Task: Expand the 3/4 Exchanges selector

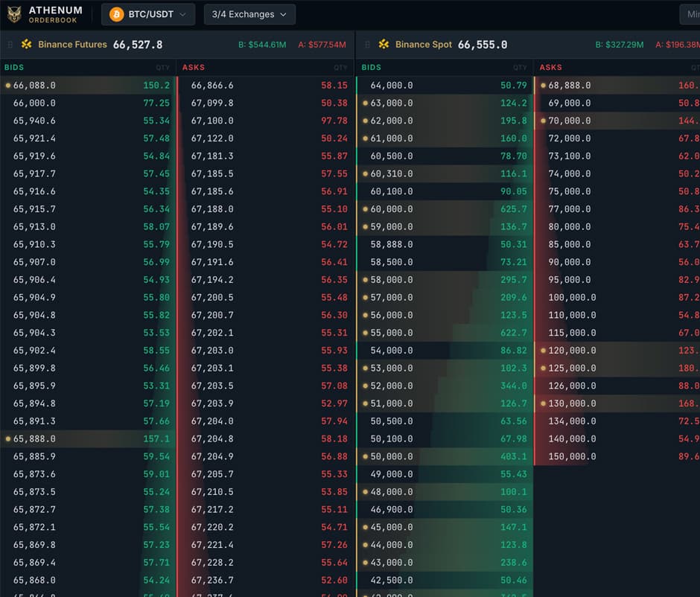Action: [x=249, y=14]
